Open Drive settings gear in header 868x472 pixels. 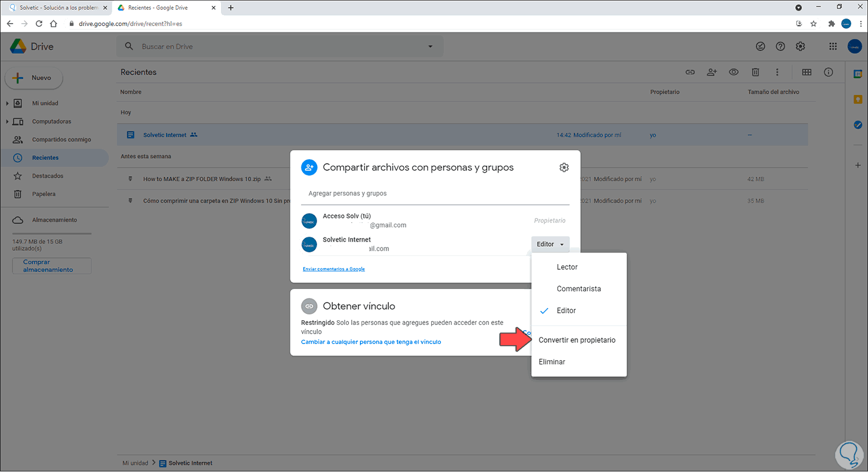[800, 46]
